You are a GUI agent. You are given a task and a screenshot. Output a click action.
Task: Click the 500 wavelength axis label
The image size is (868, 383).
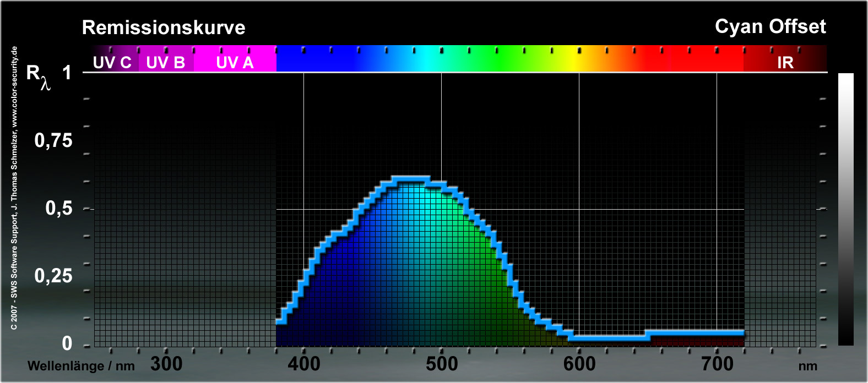pyautogui.click(x=442, y=364)
